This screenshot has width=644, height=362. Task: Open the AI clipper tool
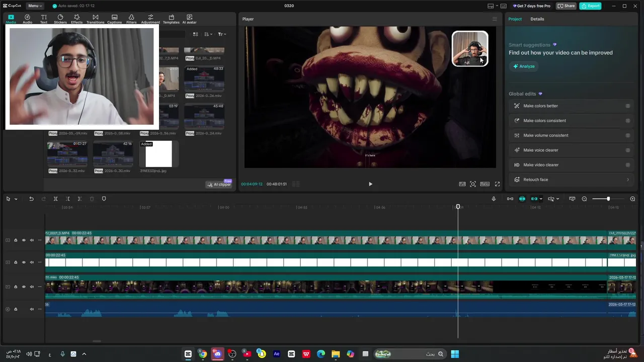coord(219,185)
